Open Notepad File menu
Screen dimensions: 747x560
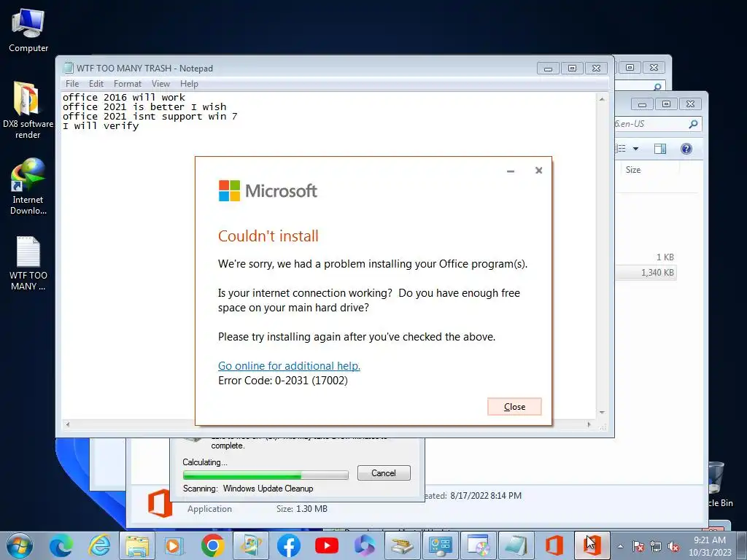pyautogui.click(x=72, y=84)
